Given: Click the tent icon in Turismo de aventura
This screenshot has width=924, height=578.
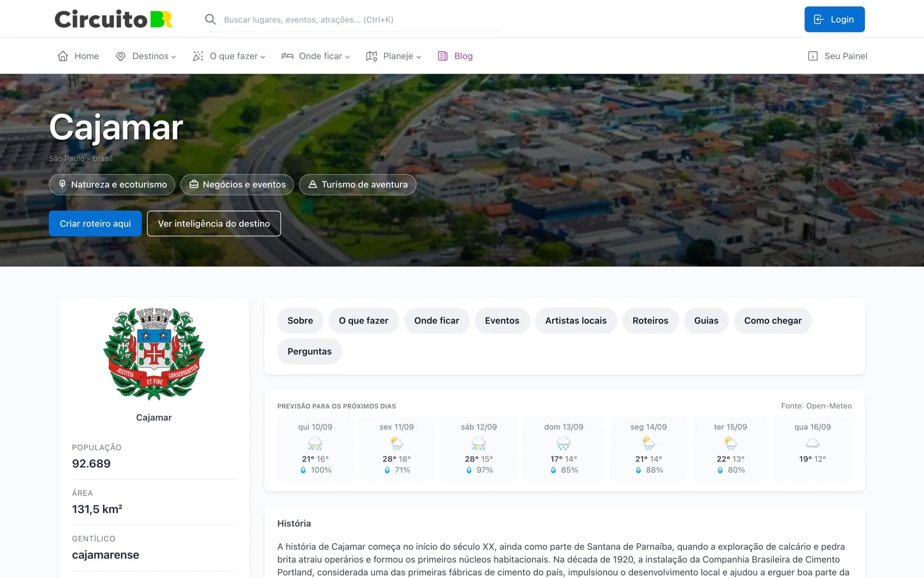Looking at the screenshot, I should coord(313,184).
